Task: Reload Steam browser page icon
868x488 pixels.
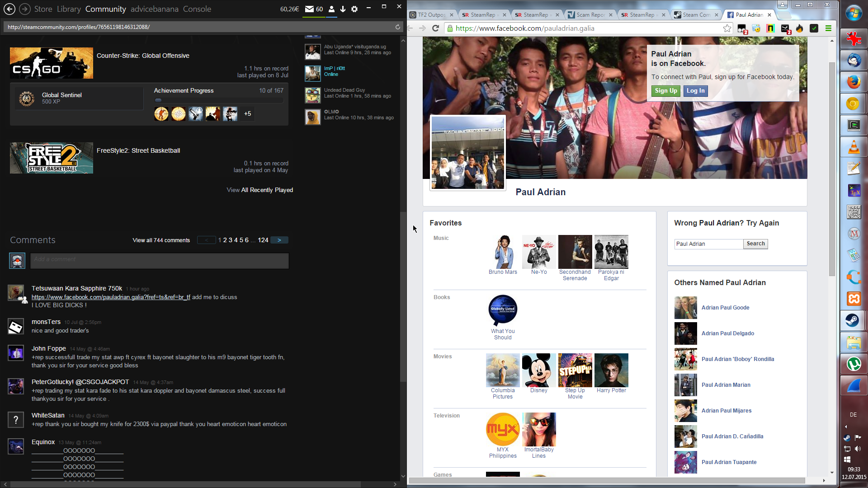Action: pos(398,27)
